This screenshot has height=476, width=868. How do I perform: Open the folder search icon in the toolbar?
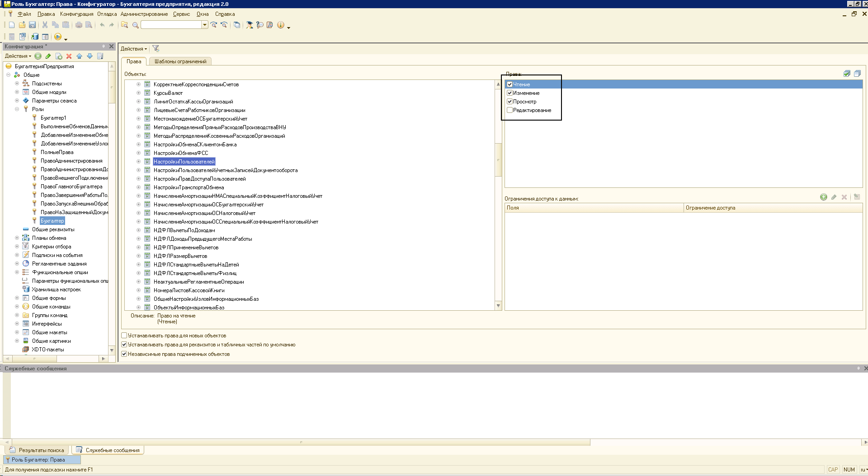[124, 25]
